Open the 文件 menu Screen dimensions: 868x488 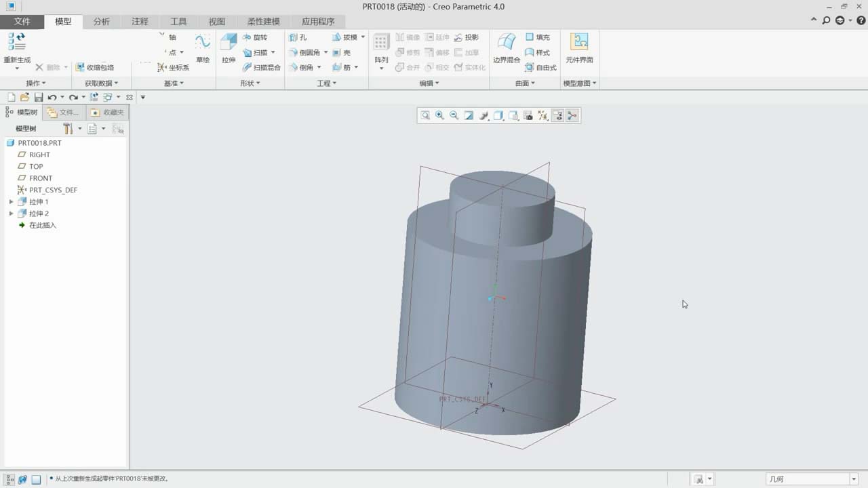coord(22,22)
